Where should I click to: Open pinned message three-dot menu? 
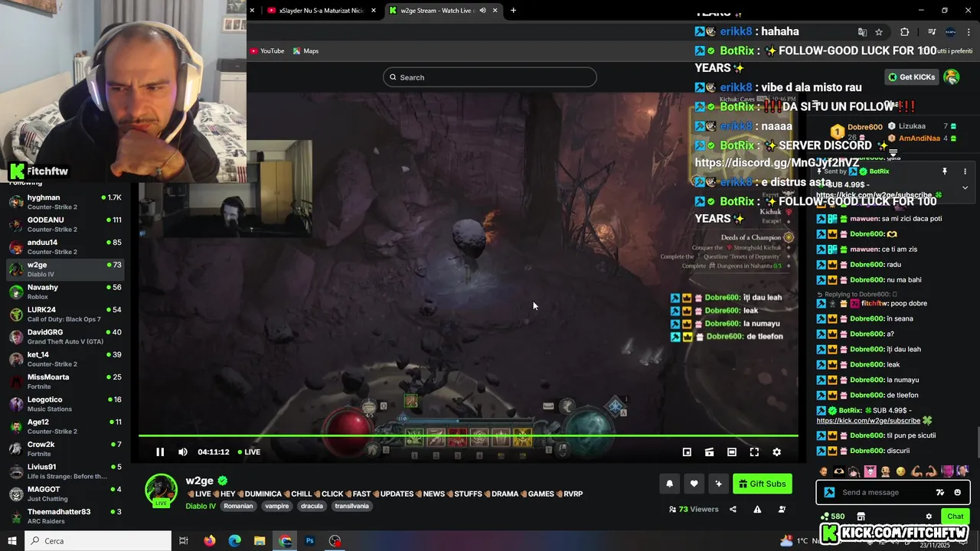pyautogui.click(x=965, y=171)
